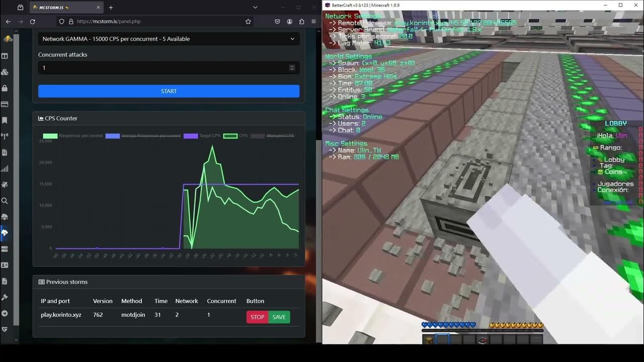644x362 pixels.
Task: Open the signal bars icon in sidebar
Action: tap(5, 168)
